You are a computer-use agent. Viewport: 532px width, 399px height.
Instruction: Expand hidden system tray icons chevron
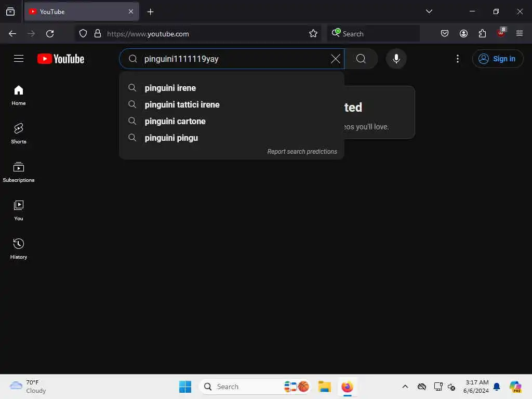(405, 387)
